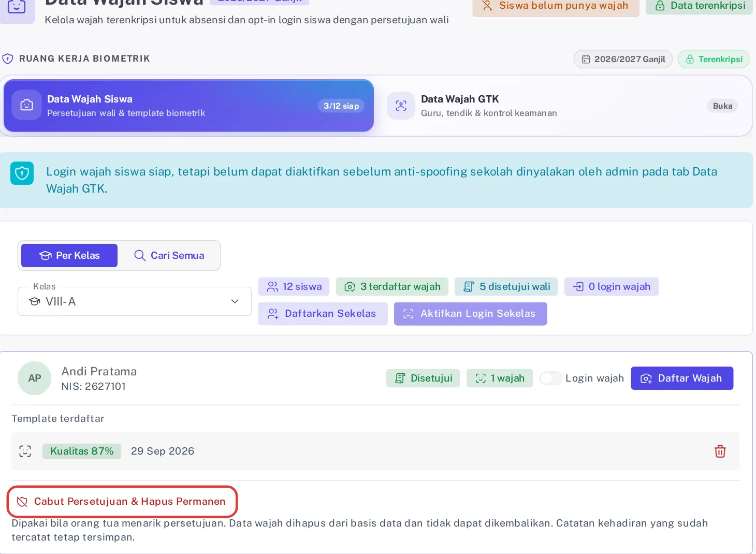The height and width of the screenshot is (554, 756).
Task: Click the 2026/2027 Ganjil semester chip
Action: click(x=623, y=59)
